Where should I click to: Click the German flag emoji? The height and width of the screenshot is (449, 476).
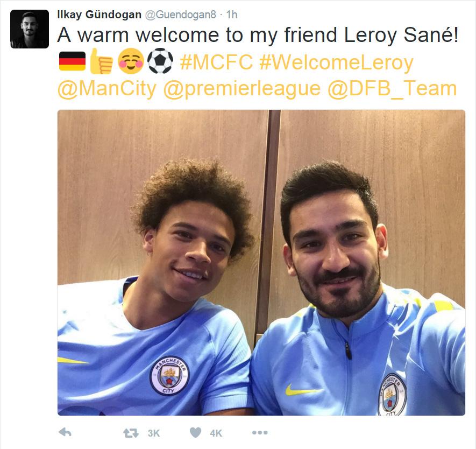pos(72,61)
